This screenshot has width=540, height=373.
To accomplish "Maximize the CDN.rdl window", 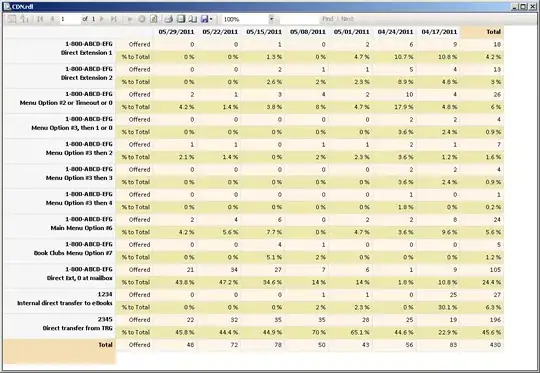I will point(523,7).
